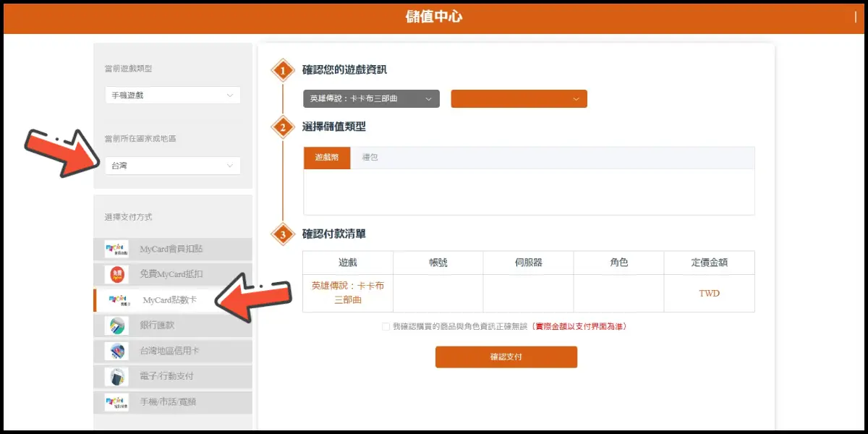Choose the 免費MyCard抵扣 payment icon
Viewport: 868px width, 434px height.
click(116, 274)
